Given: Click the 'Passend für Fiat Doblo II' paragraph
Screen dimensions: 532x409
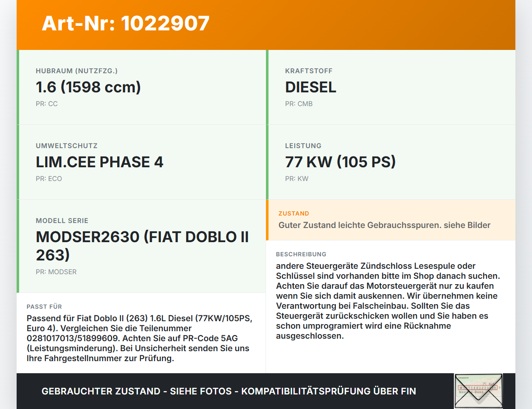Looking at the screenshot, I should [140, 338].
